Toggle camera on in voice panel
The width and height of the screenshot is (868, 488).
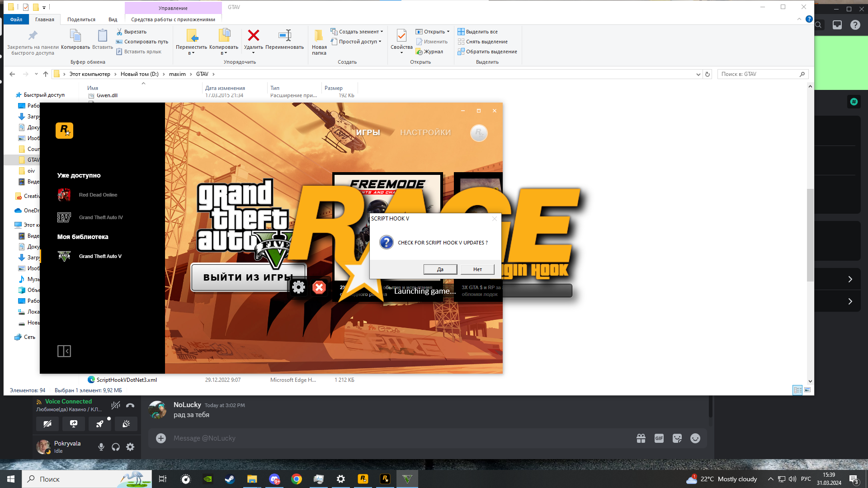point(47,424)
